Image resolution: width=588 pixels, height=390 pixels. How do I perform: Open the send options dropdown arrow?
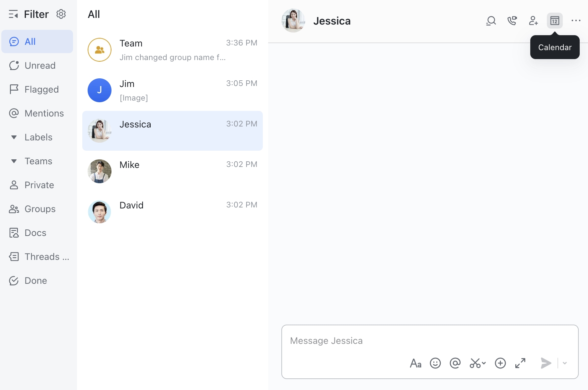(x=565, y=363)
